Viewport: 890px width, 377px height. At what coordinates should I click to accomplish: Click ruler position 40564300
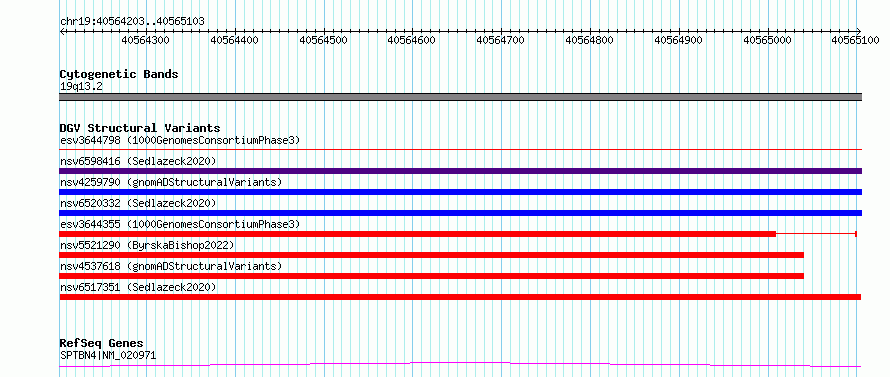145,40
